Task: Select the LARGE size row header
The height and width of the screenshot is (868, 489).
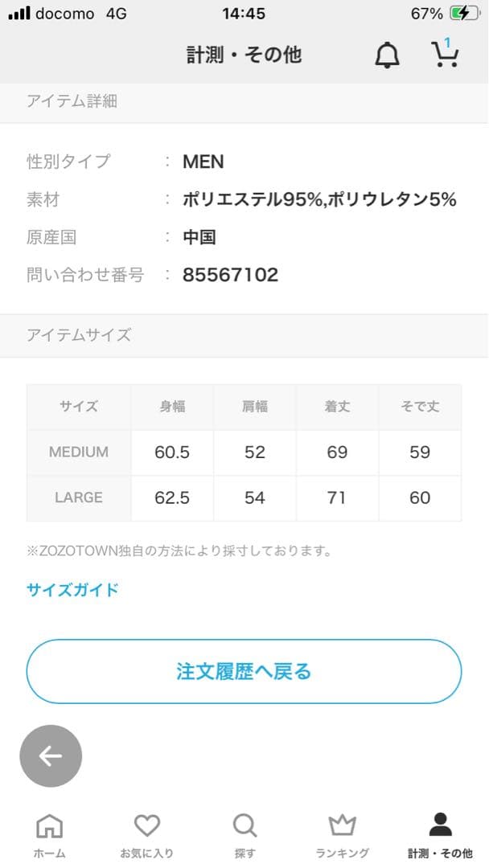Action: tap(79, 497)
